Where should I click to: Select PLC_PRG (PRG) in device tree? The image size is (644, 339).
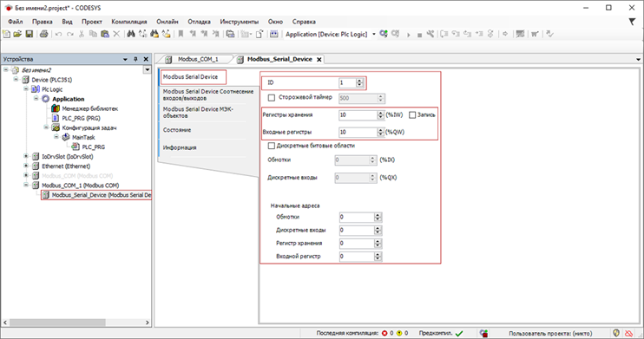[x=81, y=118]
